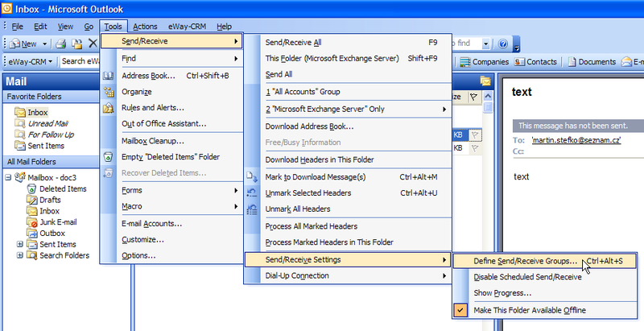Open the find box dropdown arrow
Viewport: 644px width, 331px height.
tap(486, 43)
